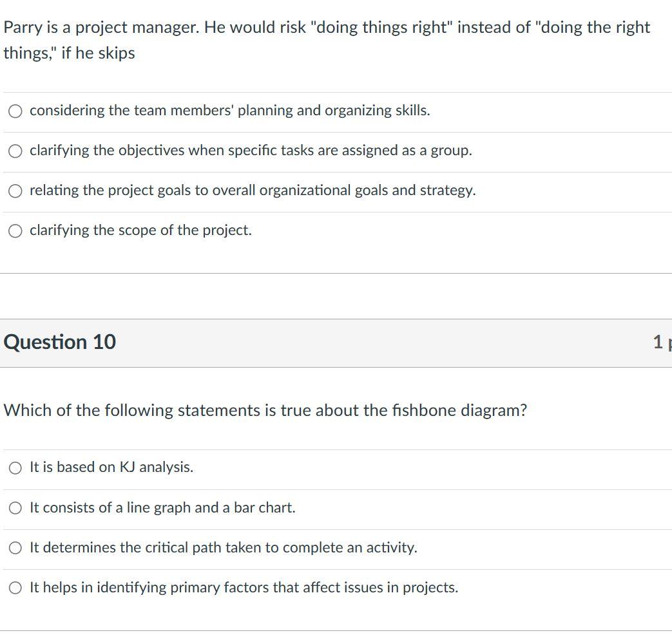Choose "It helps in identifying primary factors" answer

[15, 587]
